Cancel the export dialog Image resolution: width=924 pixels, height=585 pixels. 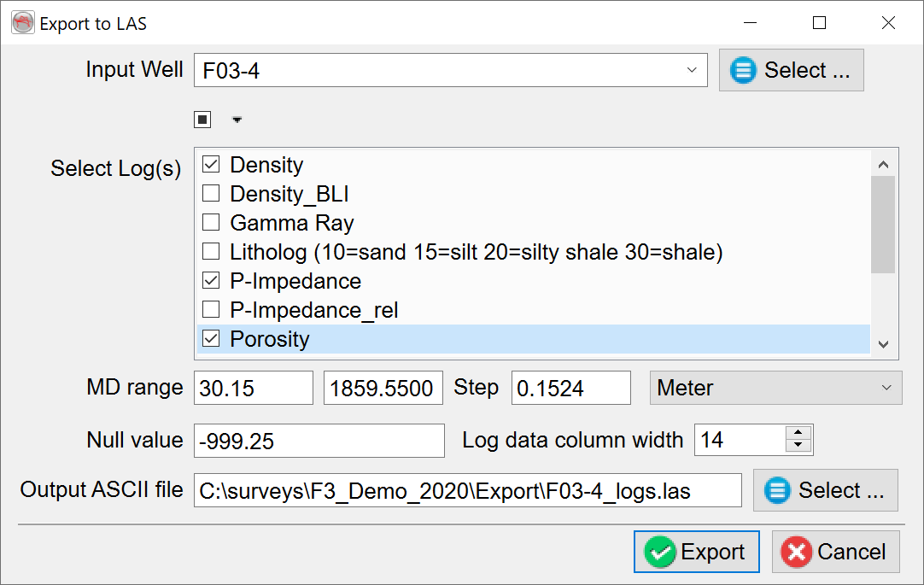click(x=835, y=553)
